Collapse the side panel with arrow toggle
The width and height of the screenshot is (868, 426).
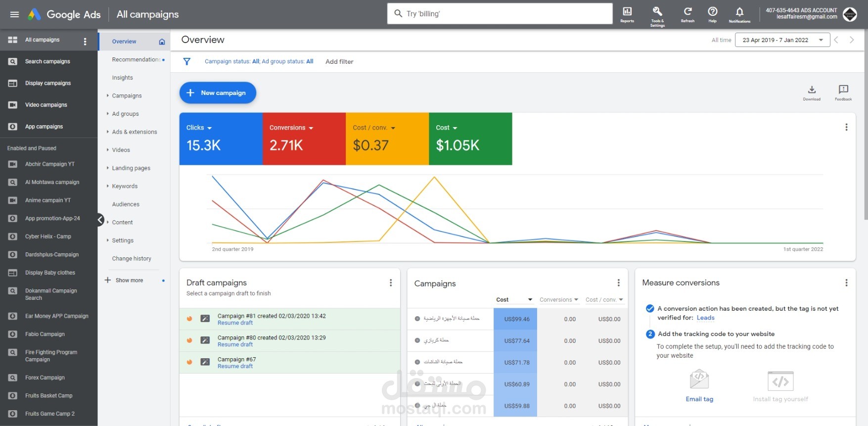coord(100,220)
